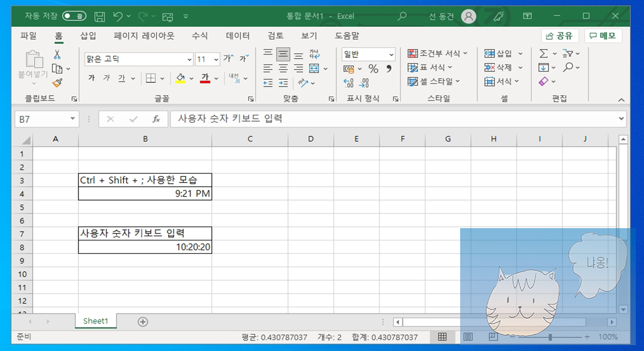Select cell containing 9:21 PM
Screen dimensions: 644x351
tap(145, 194)
